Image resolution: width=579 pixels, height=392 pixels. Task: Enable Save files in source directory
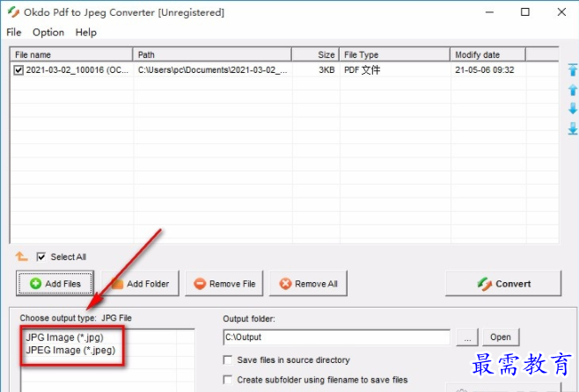tap(228, 359)
